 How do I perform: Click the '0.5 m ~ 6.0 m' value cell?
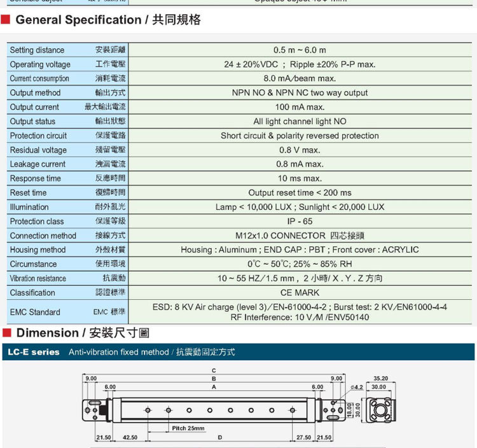click(x=300, y=50)
